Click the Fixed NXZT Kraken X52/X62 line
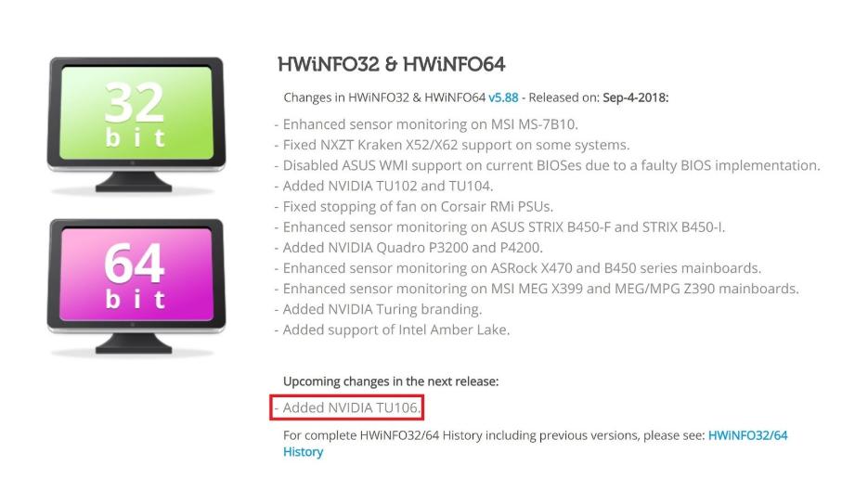 point(451,145)
